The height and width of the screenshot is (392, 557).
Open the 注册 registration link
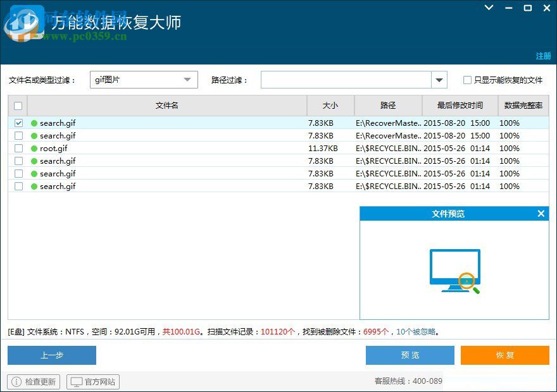(x=543, y=56)
